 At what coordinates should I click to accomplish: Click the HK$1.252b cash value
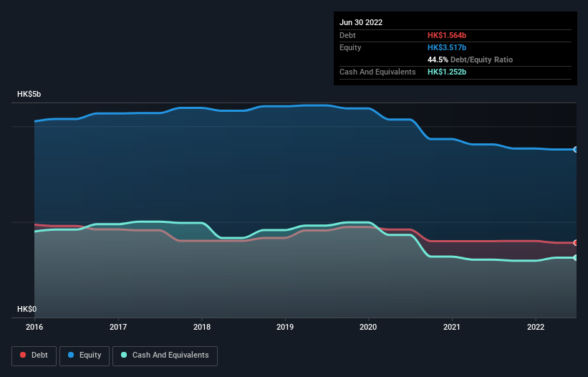coord(447,72)
